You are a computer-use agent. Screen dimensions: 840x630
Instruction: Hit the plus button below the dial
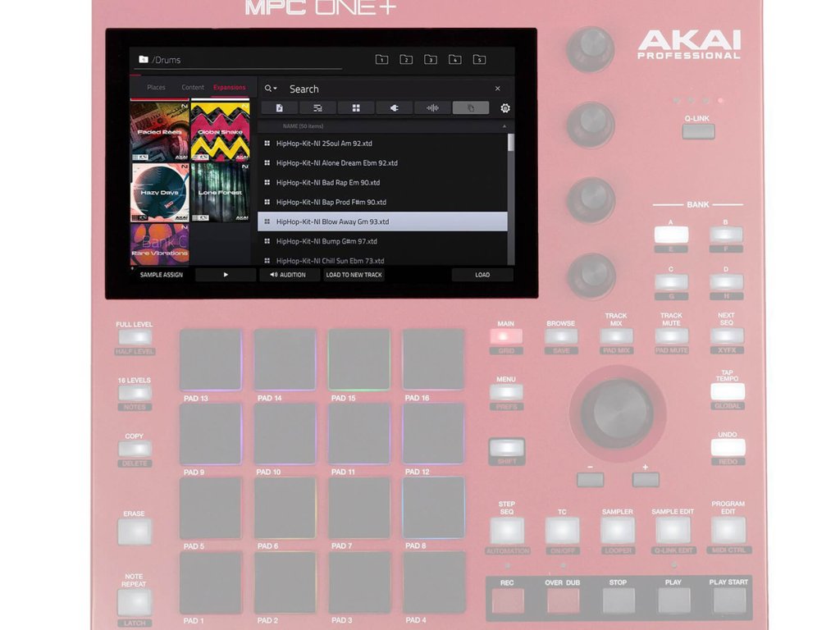(x=646, y=479)
